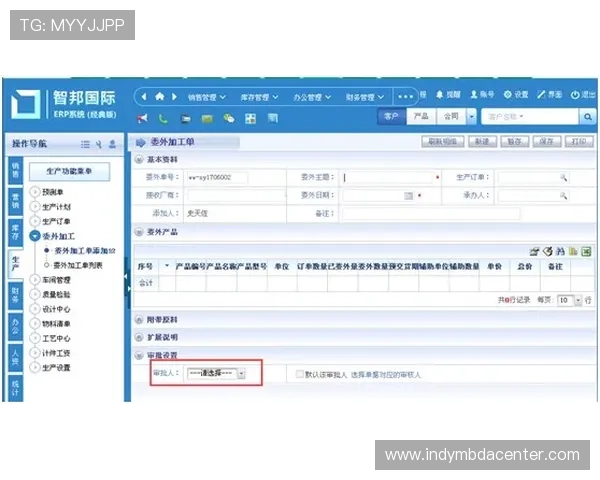The height and width of the screenshot is (480, 600).
Task: Open 账号 account menu
Action: click(x=482, y=95)
